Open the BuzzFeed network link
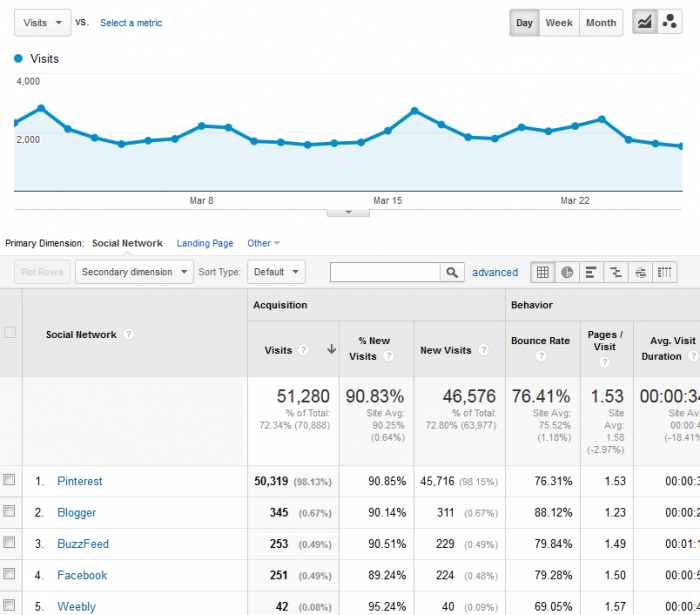 click(83, 544)
